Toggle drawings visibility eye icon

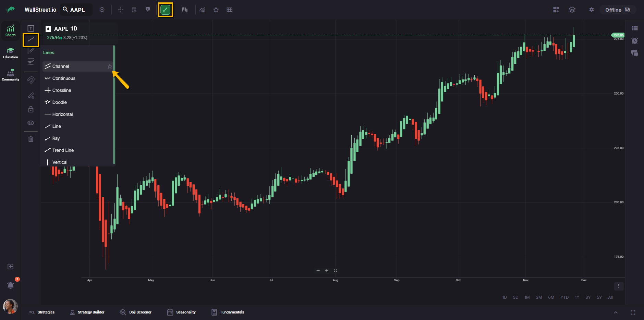click(x=31, y=123)
